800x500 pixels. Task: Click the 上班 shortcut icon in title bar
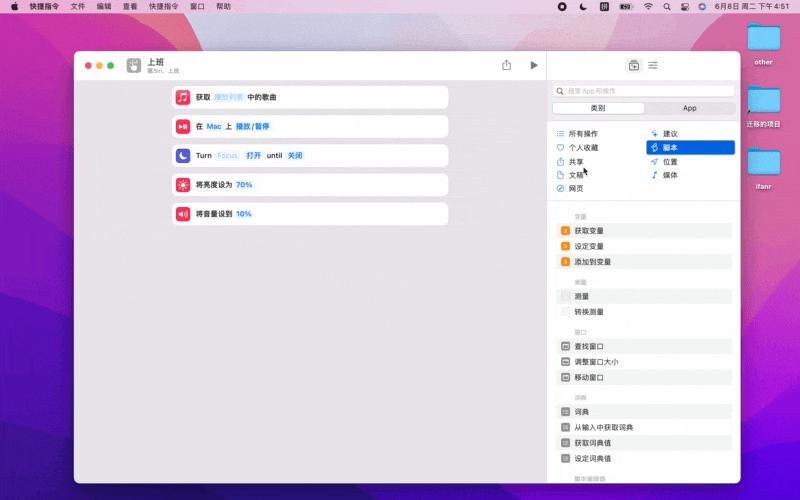[x=135, y=66]
